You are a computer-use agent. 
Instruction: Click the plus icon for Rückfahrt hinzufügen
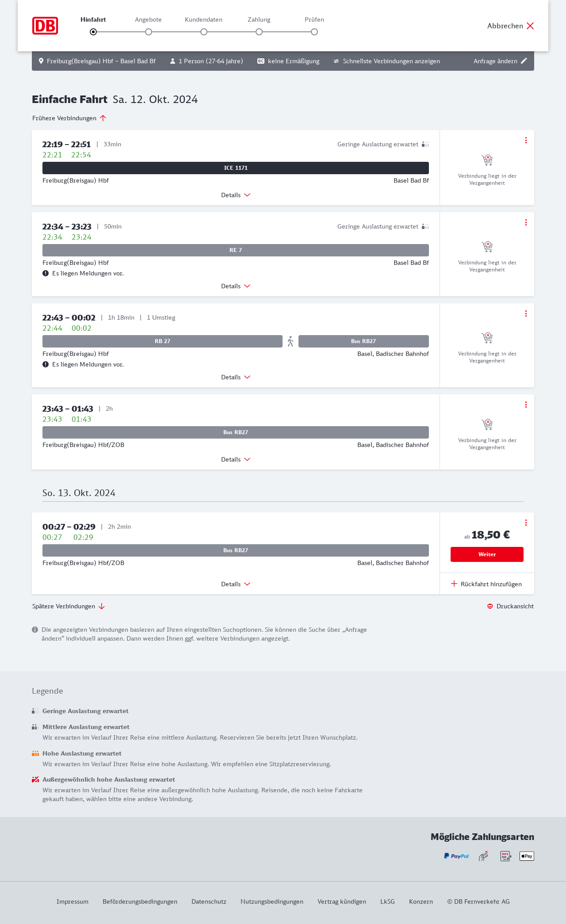tap(454, 584)
